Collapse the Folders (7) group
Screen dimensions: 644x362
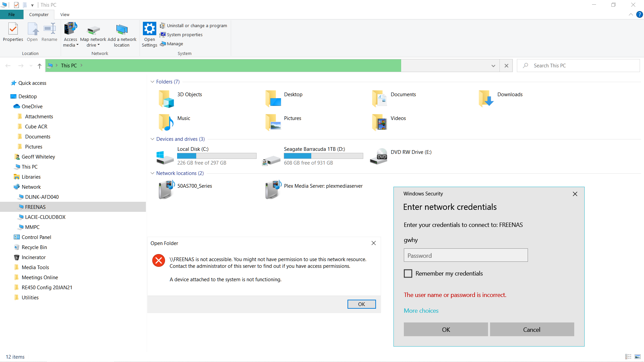click(152, 82)
